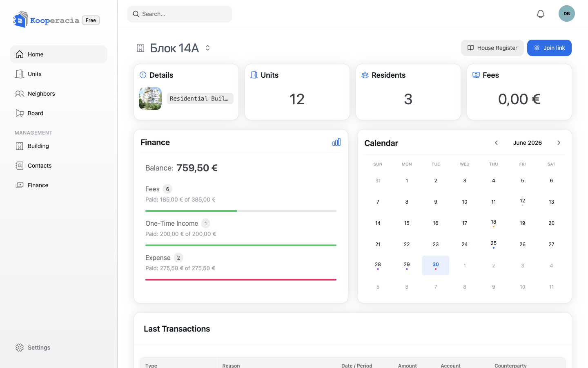Image resolution: width=588 pixels, height=368 pixels.
Task: Click the Balance 759,50 € value
Action: tap(197, 168)
